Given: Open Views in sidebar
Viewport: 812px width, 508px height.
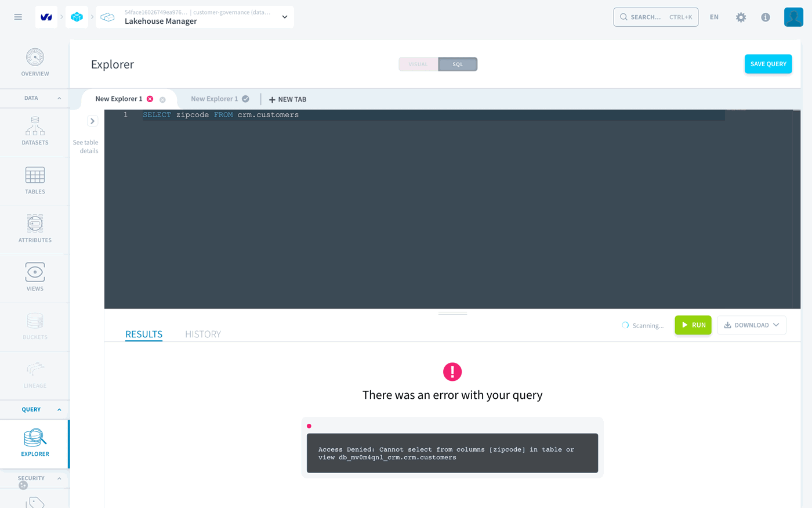Looking at the screenshot, I should pos(35,277).
